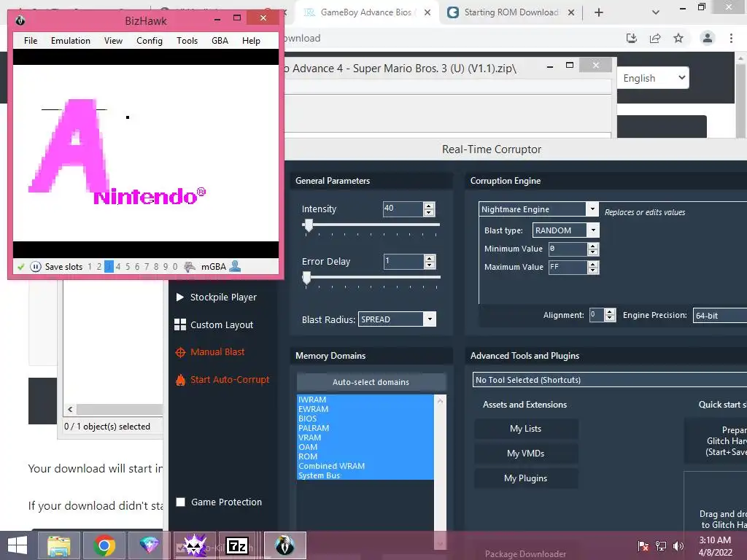Click the Auto-select domains button
Image resolution: width=747 pixels, height=560 pixels.
(x=371, y=382)
